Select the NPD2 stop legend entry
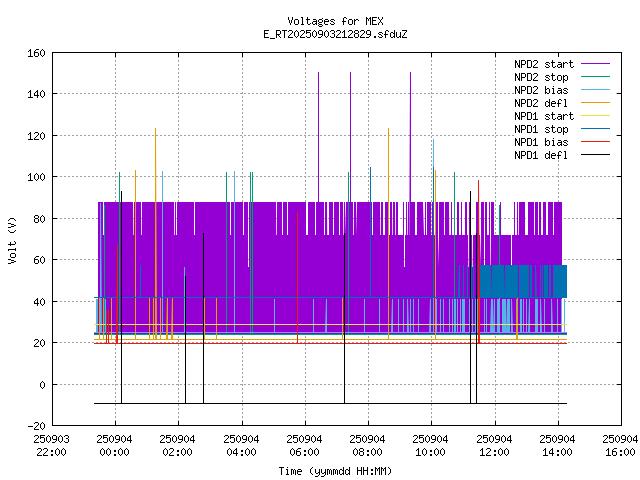Screen dimensions: 640x480 (543, 77)
